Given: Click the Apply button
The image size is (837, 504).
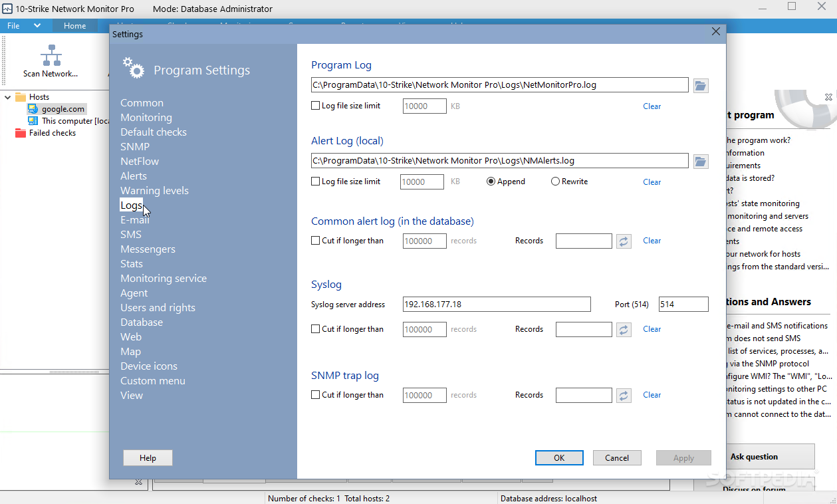Looking at the screenshot, I should pyautogui.click(x=683, y=457).
